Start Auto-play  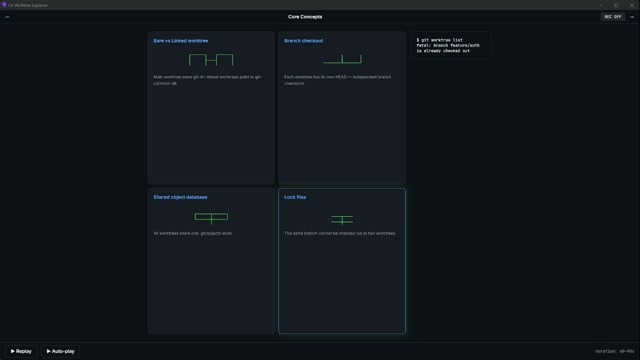[x=60, y=351]
